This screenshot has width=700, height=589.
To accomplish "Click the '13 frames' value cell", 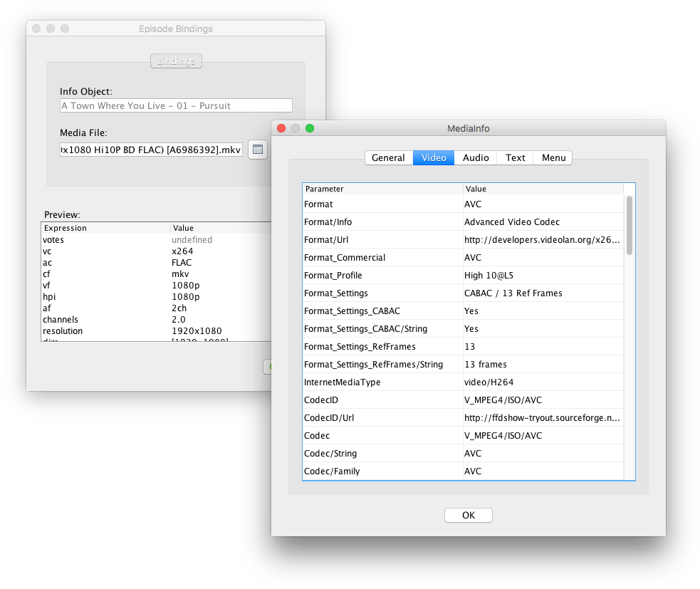I will tap(543, 365).
